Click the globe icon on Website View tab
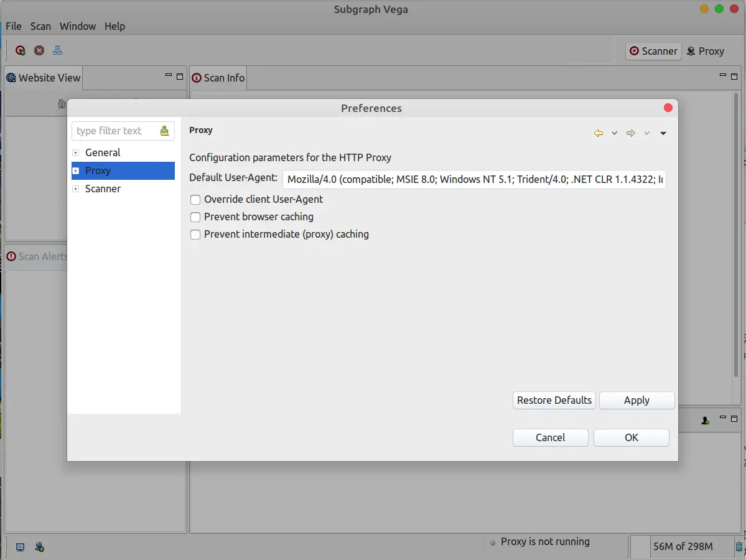The image size is (746, 560). [11, 78]
